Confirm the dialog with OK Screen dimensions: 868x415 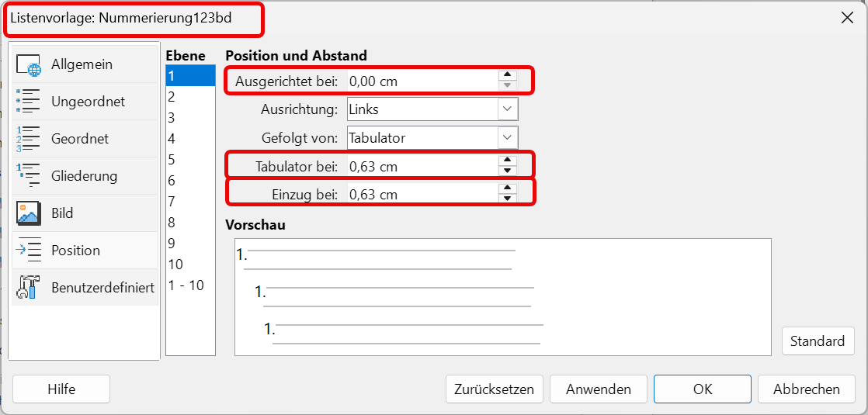tap(702, 389)
